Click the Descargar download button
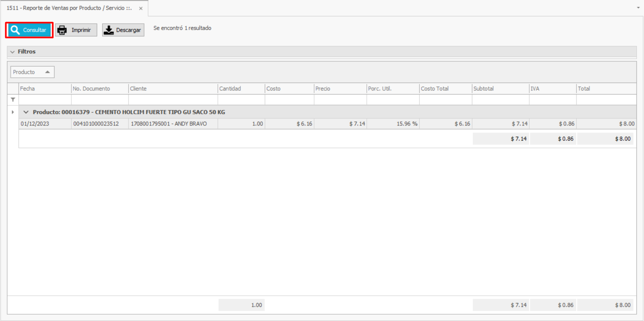 tap(123, 30)
